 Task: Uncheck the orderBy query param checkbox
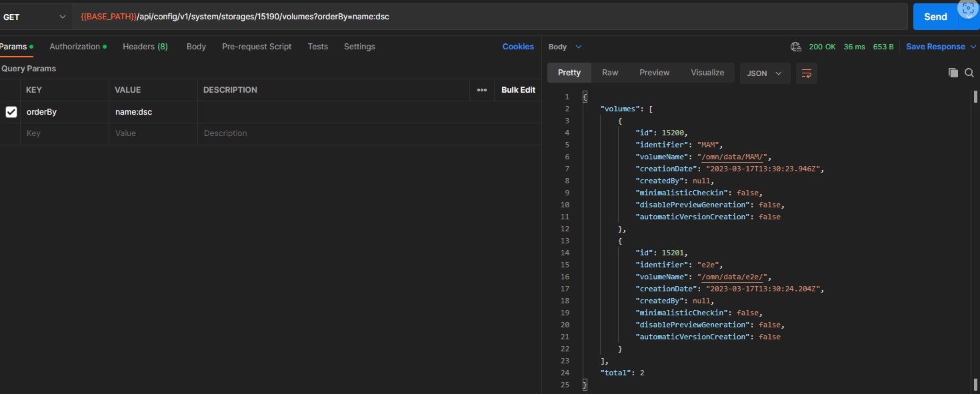(11, 112)
